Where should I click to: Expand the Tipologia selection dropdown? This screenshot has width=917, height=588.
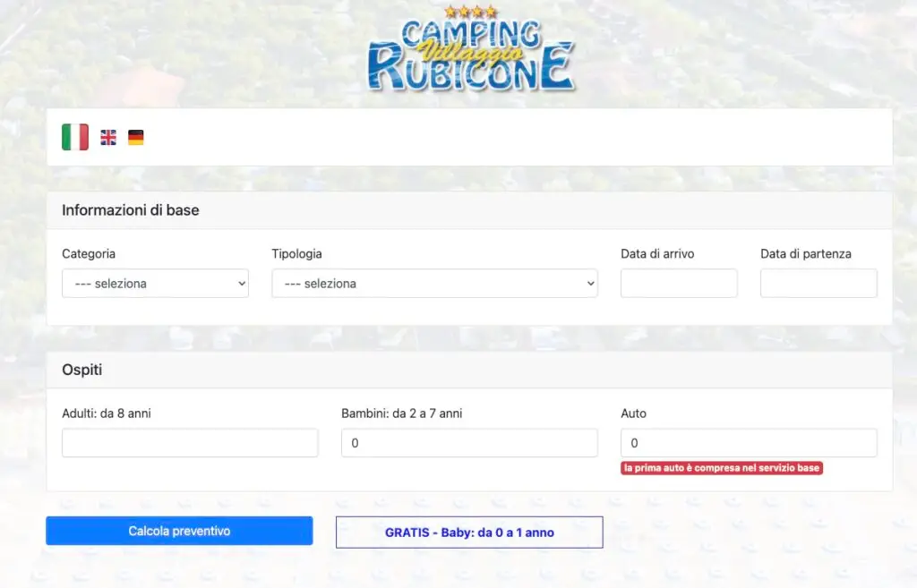click(x=434, y=284)
